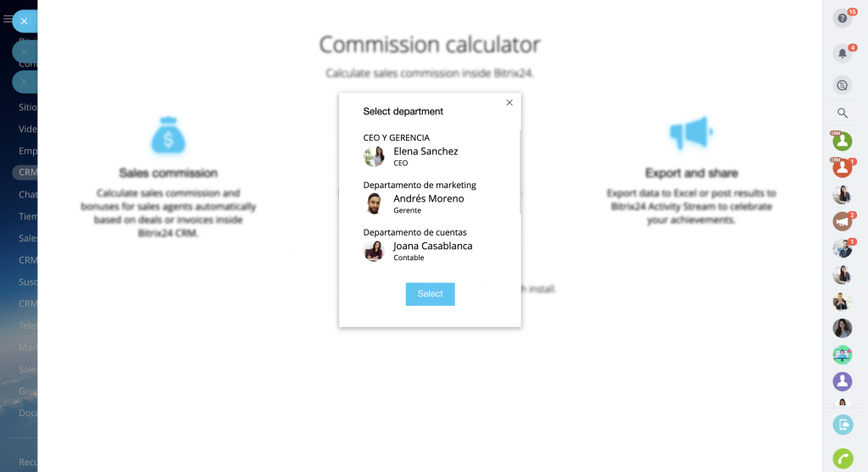Open the green CRM contact avatar
This screenshot has height=472, width=868.
pos(842,141)
